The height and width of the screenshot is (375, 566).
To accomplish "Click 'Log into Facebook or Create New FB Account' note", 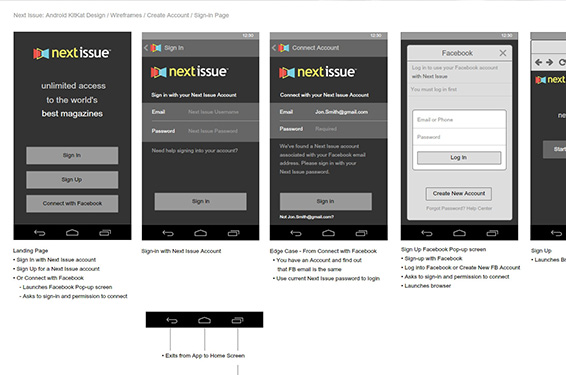I will [x=462, y=268].
